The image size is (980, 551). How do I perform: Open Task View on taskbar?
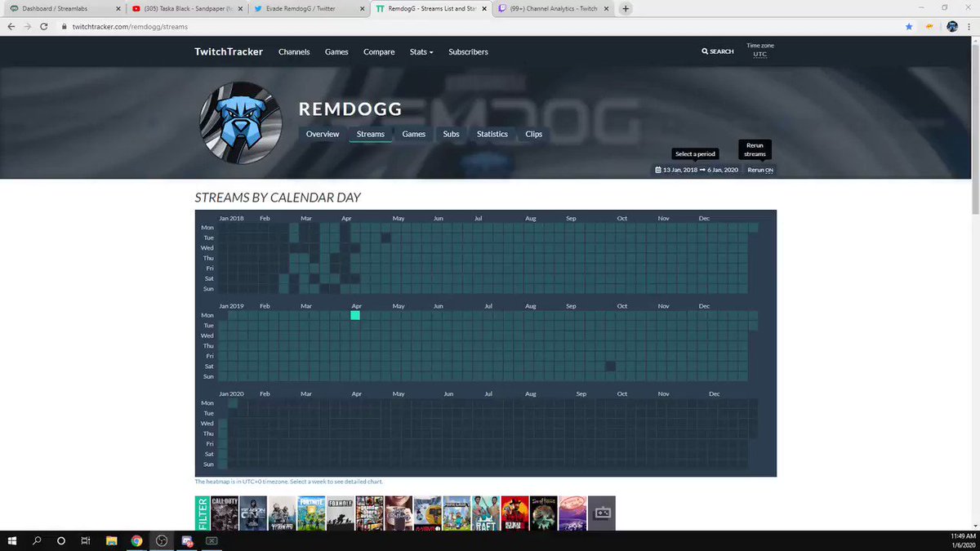[x=86, y=540]
